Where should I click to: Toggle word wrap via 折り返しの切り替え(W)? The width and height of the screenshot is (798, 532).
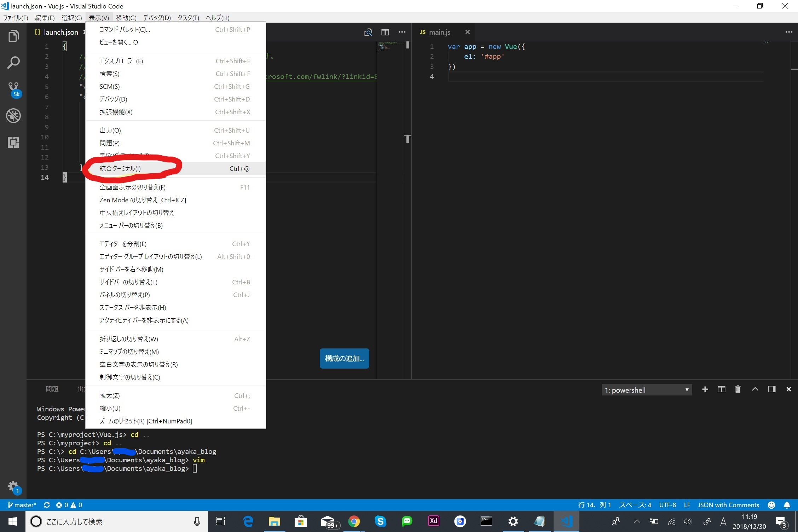pos(128,339)
